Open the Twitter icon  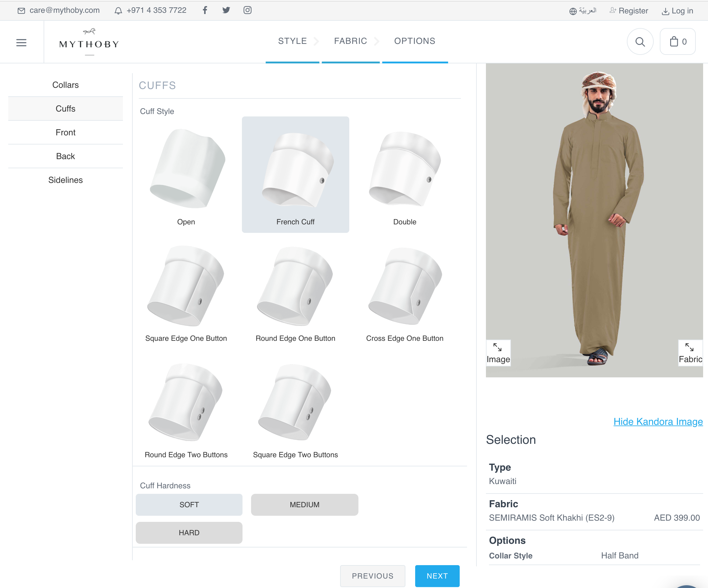pyautogui.click(x=226, y=10)
